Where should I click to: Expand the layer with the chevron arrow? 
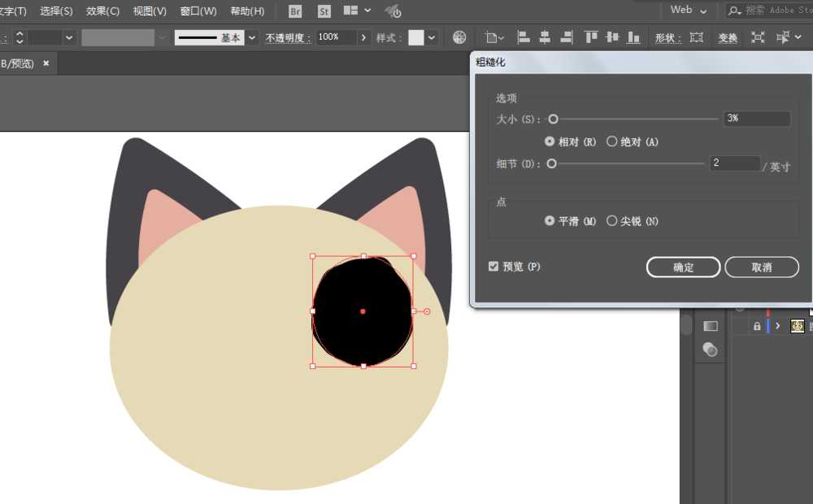776,325
